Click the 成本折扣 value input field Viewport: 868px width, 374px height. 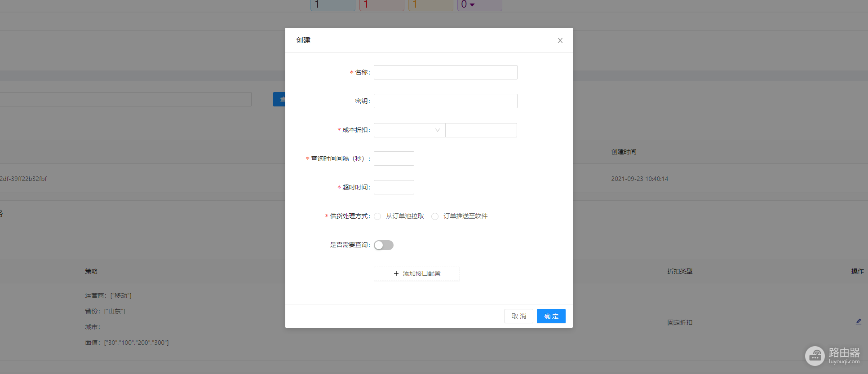pyautogui.click(x=481, y=130)
